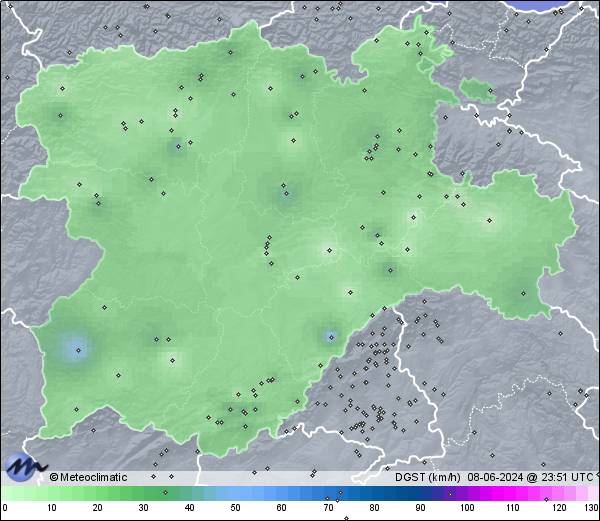600x521 pixels.
Task: Click the date 08-06-2024
Action: point(495,477)
